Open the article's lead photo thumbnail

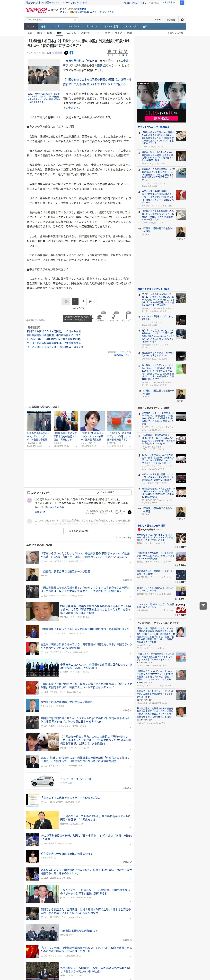pyautogui.click(x=44, y=75)
